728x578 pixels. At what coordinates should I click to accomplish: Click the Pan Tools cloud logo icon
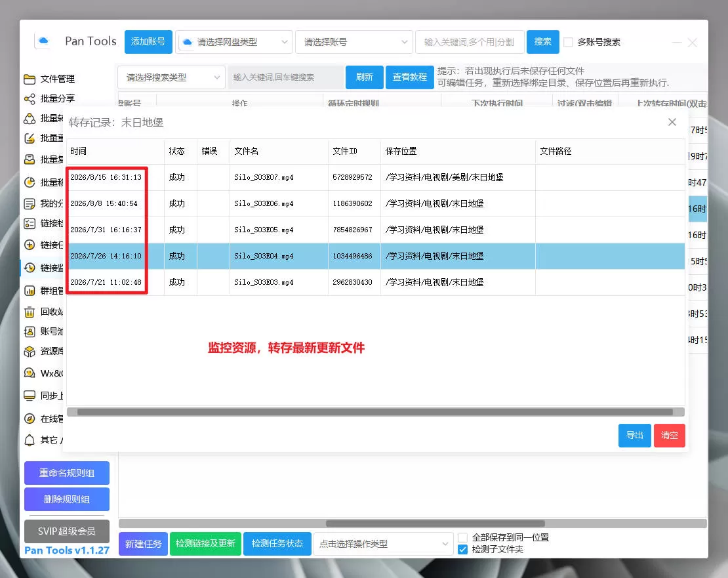(x=43, y=41)
